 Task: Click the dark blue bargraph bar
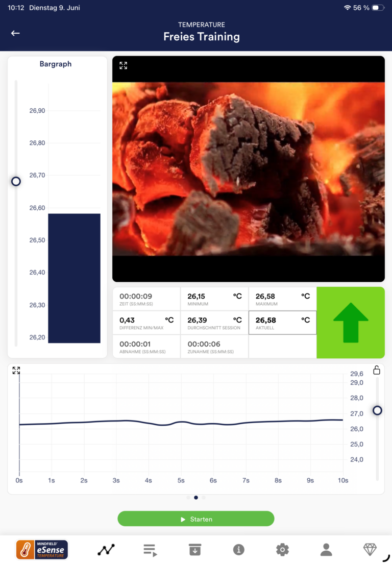point(74,278)
